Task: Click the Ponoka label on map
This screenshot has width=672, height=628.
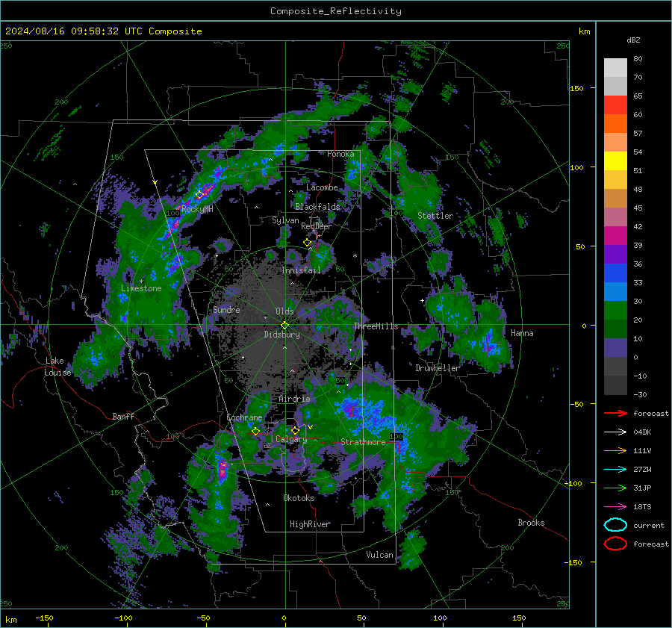Action: (x=340, y=154)
